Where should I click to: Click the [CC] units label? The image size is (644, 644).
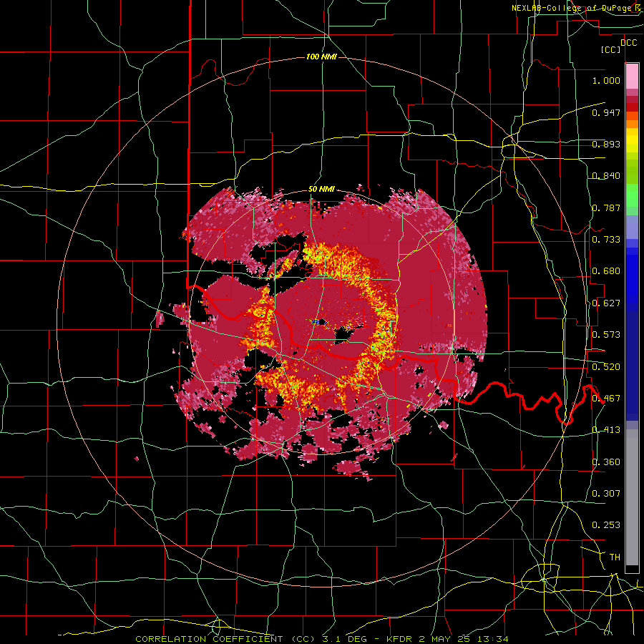(611, 49)
